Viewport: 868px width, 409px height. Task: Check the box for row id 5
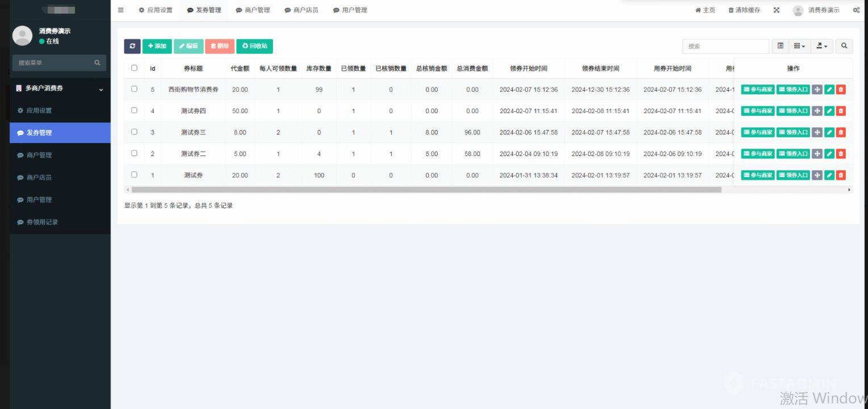(134, 88)
